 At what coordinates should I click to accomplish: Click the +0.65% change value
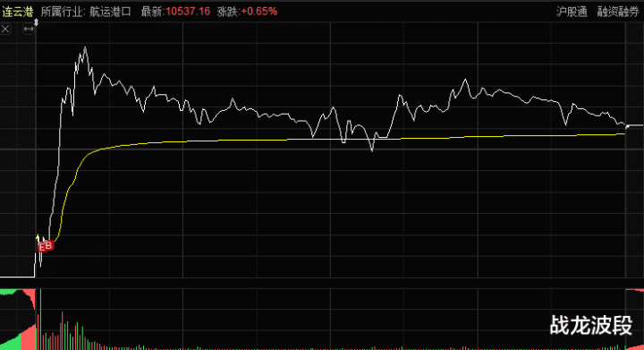(258, 12)
